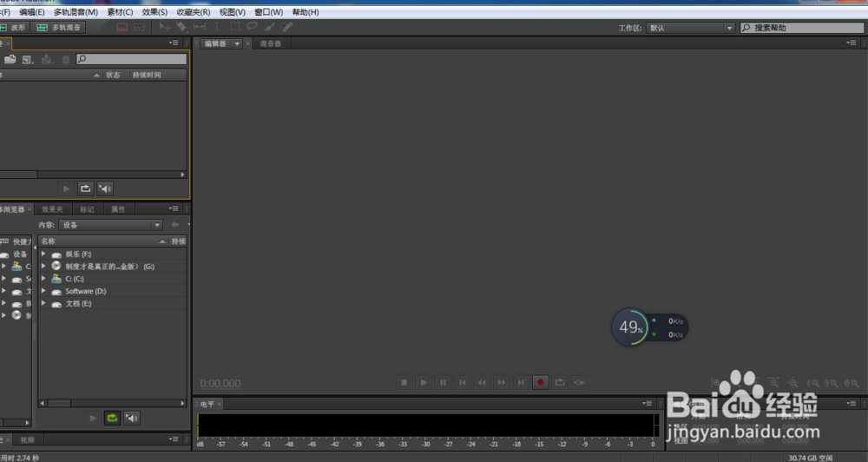Open the 编辑(E) menu
This screenshot has width=868, height=462.
tap(31, 11)
